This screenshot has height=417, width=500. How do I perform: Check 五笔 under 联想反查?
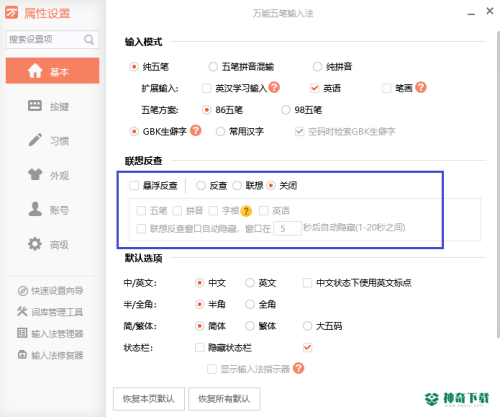click(x=141, y=211)
